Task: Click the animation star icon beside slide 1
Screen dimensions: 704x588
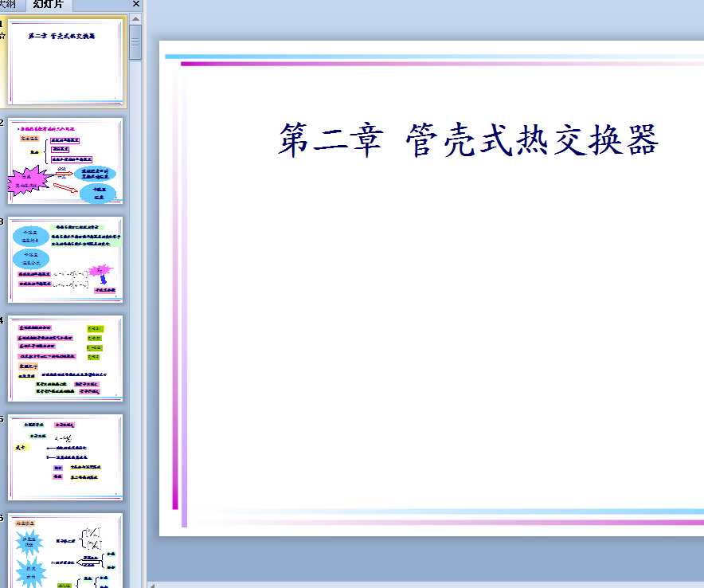Action: (2, 35)
